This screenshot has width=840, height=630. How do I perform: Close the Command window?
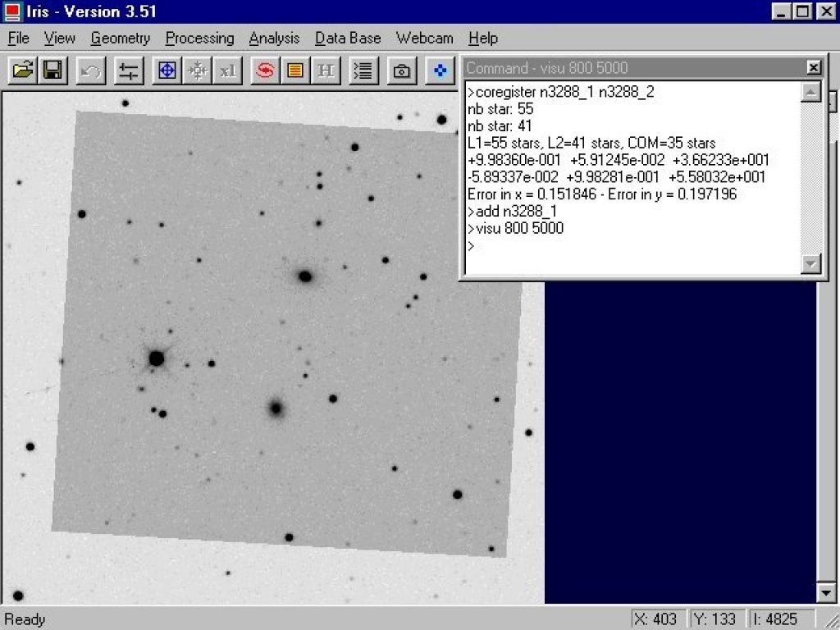tap(814, 67)
